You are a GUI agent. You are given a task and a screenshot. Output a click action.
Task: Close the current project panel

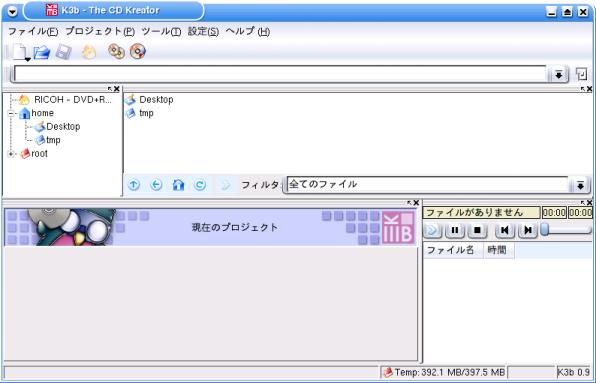coord(416,203)
